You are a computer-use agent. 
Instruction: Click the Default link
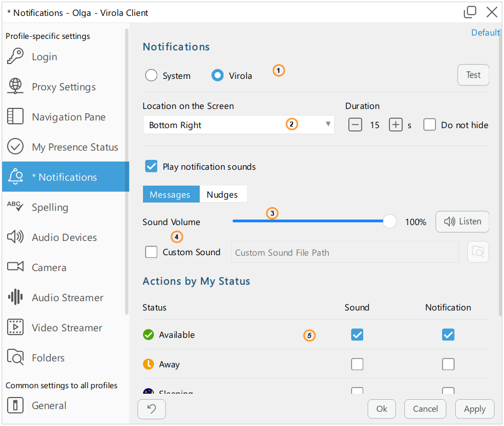(485, 32)
